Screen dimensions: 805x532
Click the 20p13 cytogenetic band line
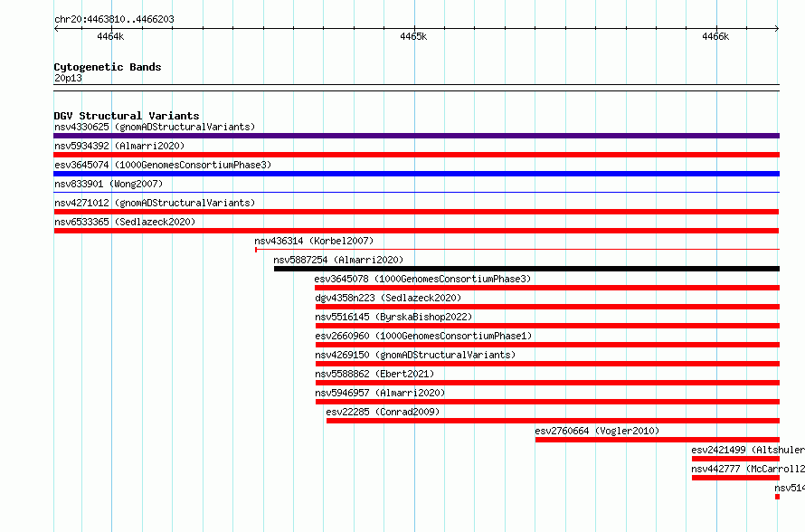[416, 88]
